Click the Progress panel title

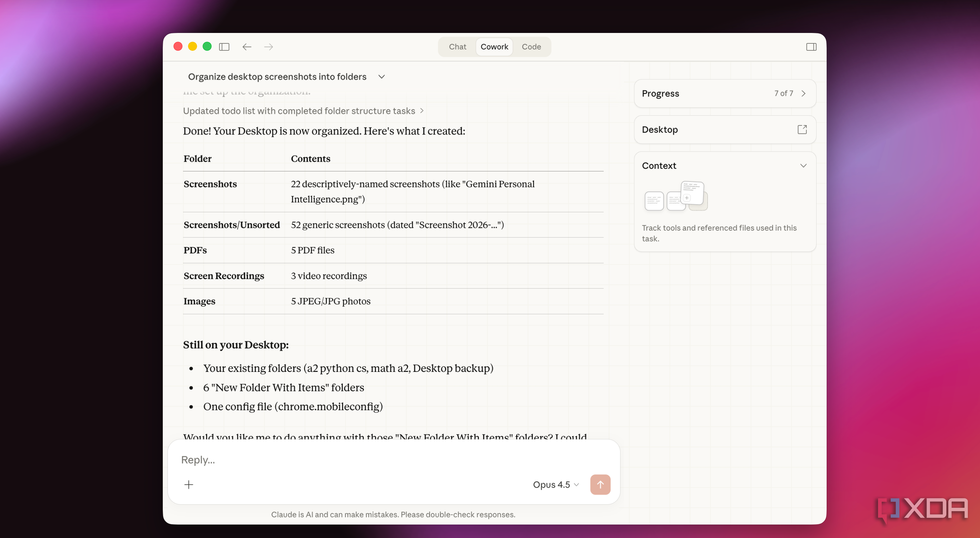pyautogui.click(x=660, y=93)
